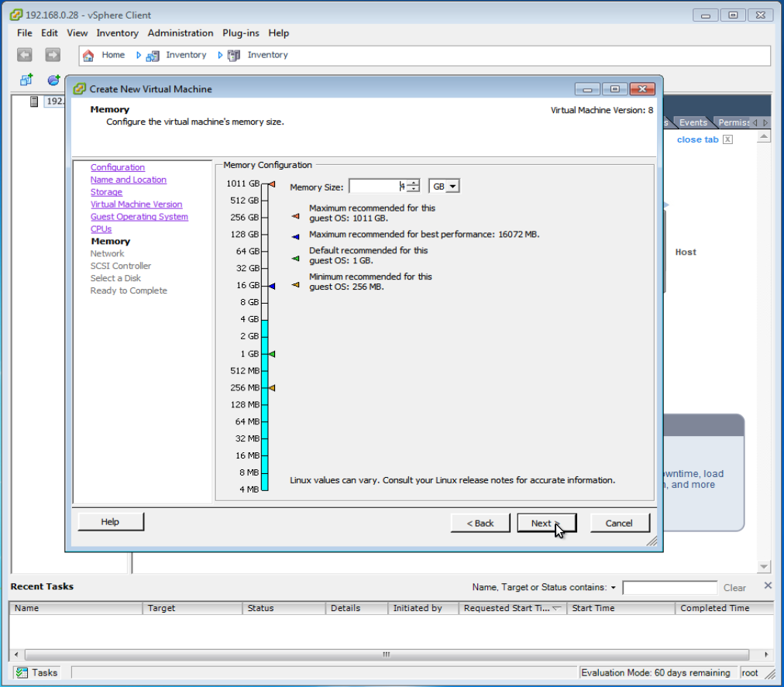Click the Help button in the wizard
Screen dimensions: 784x687
coord(111,521)
